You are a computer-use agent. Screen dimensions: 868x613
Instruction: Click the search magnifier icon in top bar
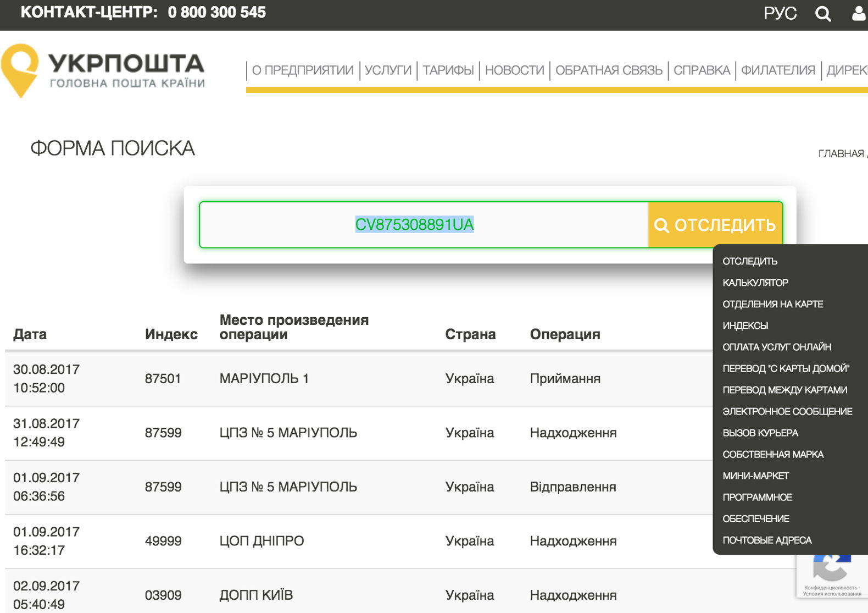[823, 14]
